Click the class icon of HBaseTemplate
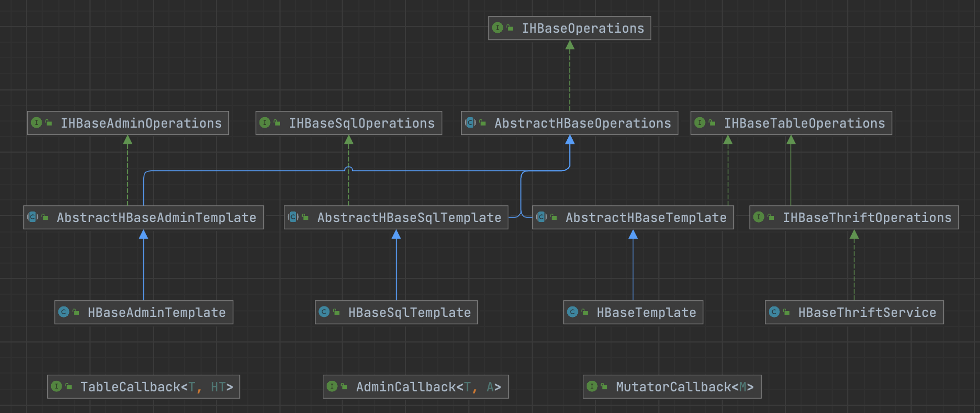This screenshot has height=413, width=980. pyautogui.click(x=573, y=312)
